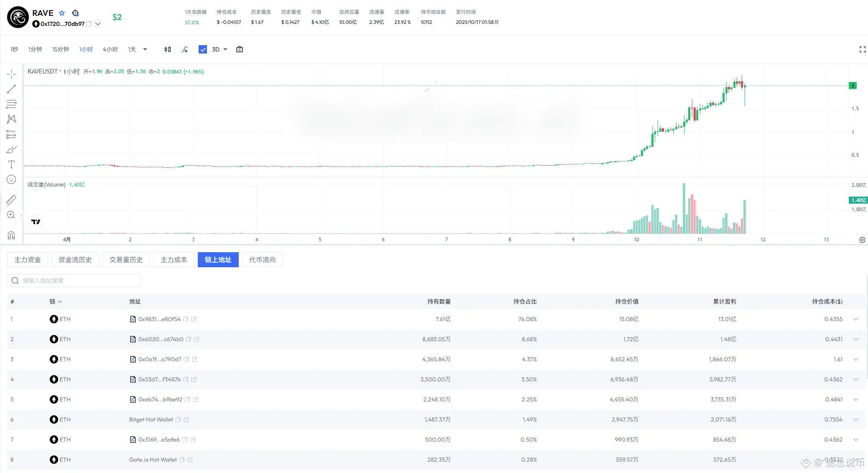The image size is (868, 473).
Task: Select the 4小时 timeframe
Action: pyautogui.click(x=110, y=49)
